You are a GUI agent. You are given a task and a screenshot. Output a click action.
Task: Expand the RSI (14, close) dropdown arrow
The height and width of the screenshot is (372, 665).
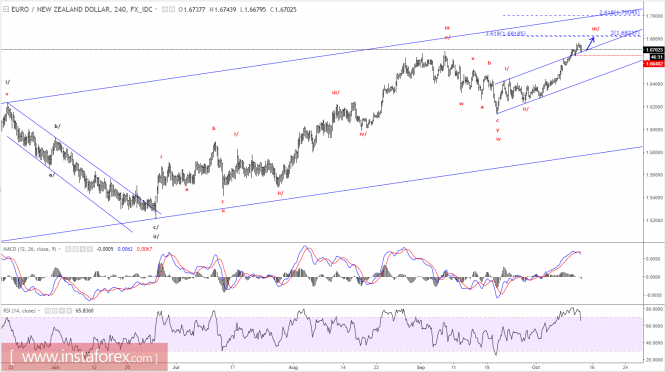(x=39, y=310)
